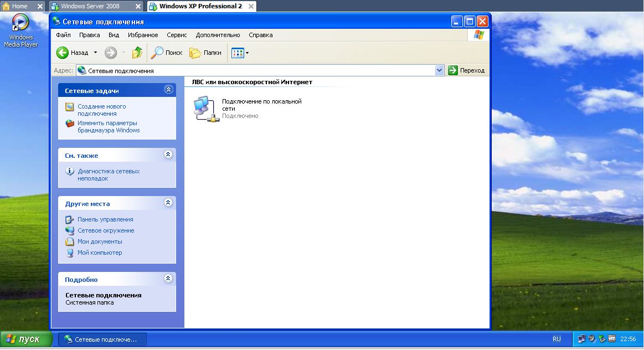Click the Network Neighborhood sidebar icon
Screen dimensions: 644x350
click(70, 230)
